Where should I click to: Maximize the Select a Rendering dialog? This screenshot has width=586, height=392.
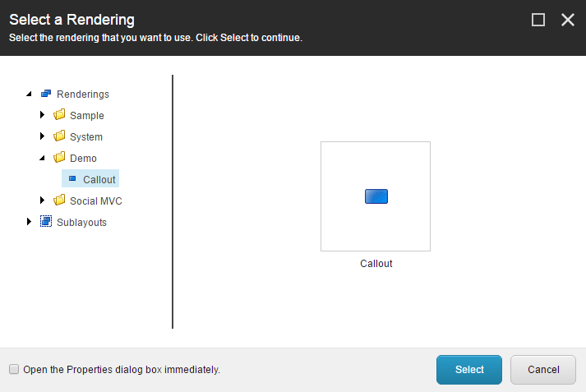click(538, 20)
